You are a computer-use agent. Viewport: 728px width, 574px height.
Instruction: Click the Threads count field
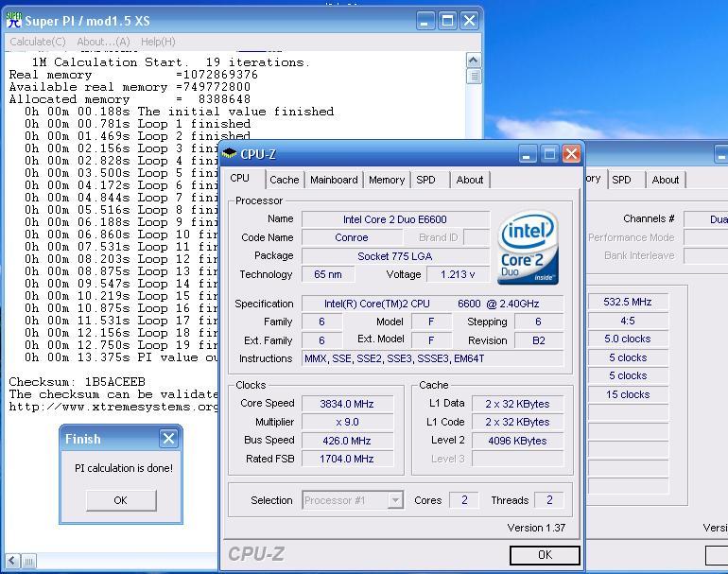click(x=548, y=500)
